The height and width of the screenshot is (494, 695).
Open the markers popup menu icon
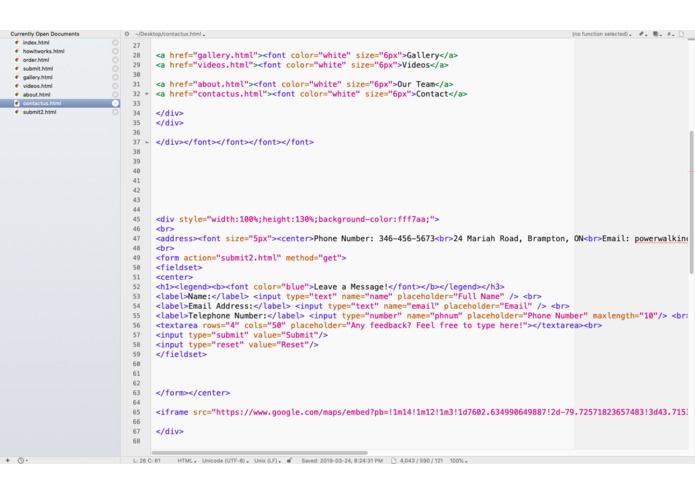656,34
